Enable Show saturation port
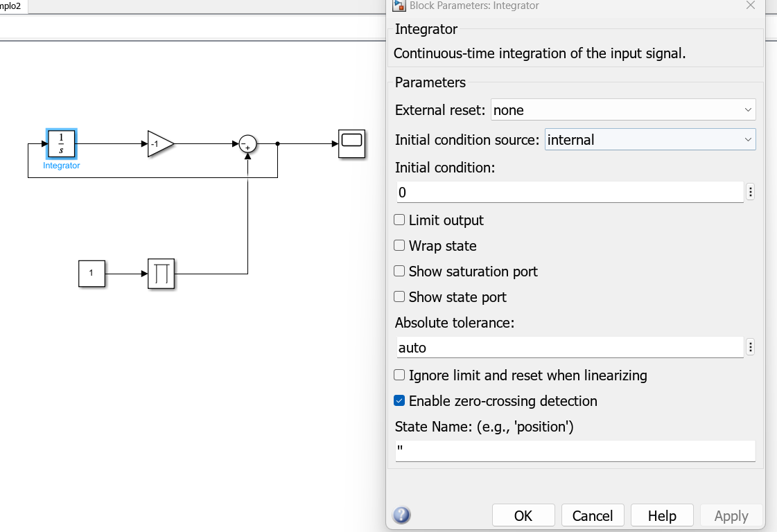The image size is (777, 532). pos(399,271)
